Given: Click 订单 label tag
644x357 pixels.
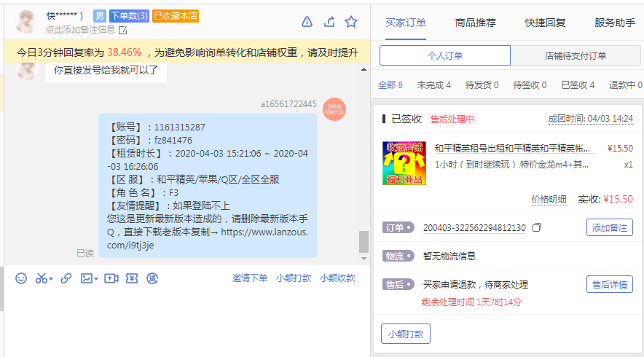Looking at the screenshot, I should [398, 227].
